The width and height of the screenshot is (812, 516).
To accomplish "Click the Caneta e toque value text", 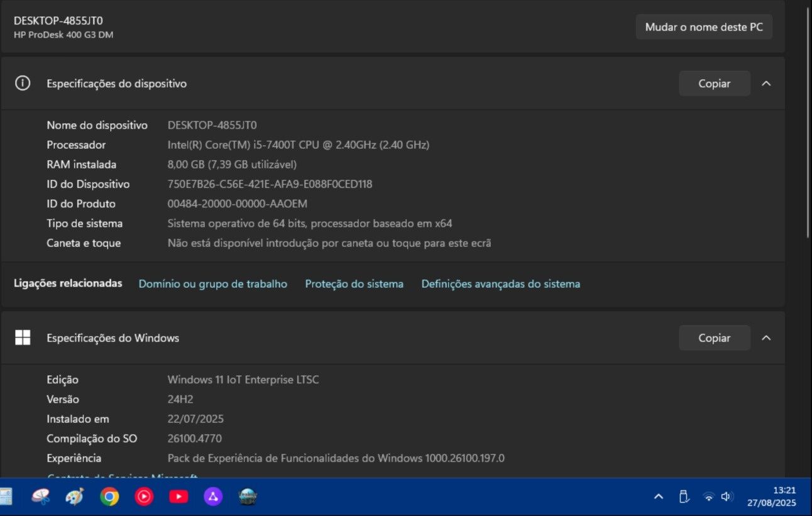I will [329, 243].
